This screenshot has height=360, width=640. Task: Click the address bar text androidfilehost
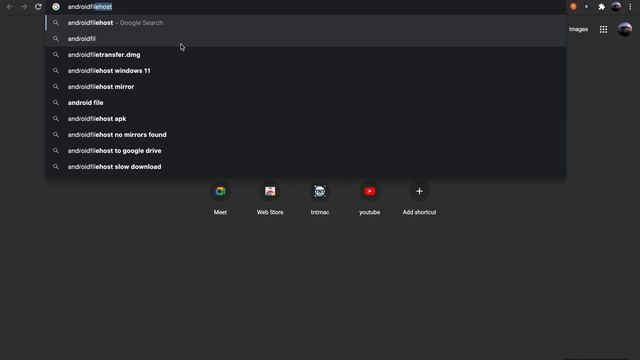(x=90, y=7)
